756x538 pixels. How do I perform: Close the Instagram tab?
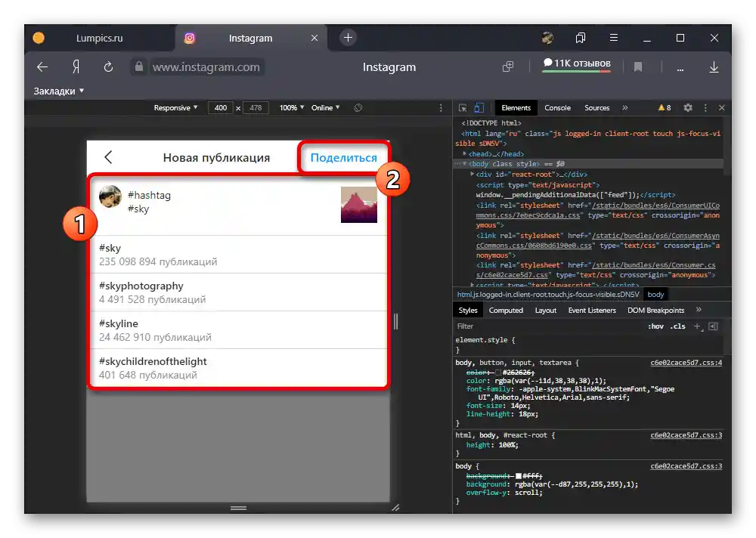tap(314, 38)
